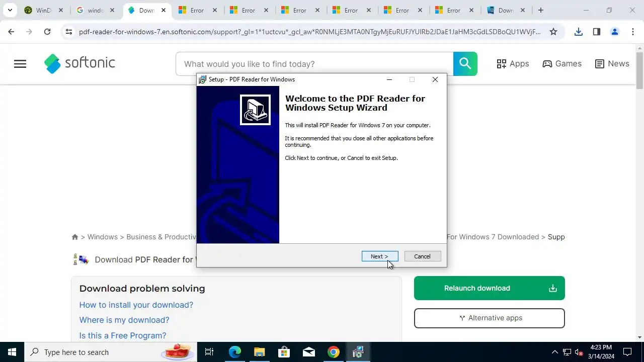Open the Softonic hamburger menu
The height and width of the screenshot is (362, 644).
[20, 64]
